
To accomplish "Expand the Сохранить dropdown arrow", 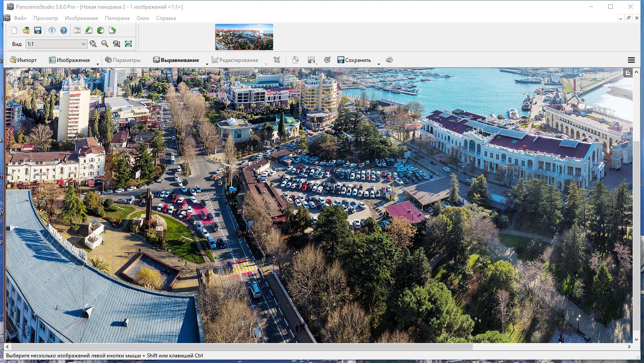I will (379, 64).
